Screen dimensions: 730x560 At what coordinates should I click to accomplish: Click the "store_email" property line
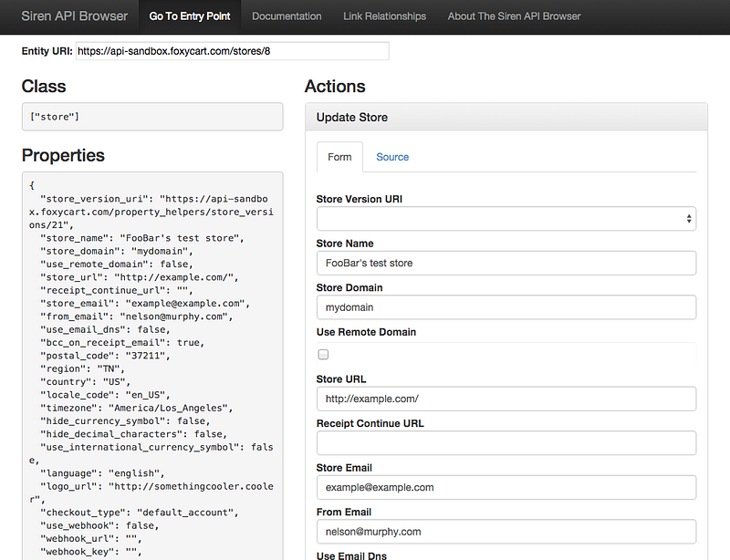pos(145,304)
